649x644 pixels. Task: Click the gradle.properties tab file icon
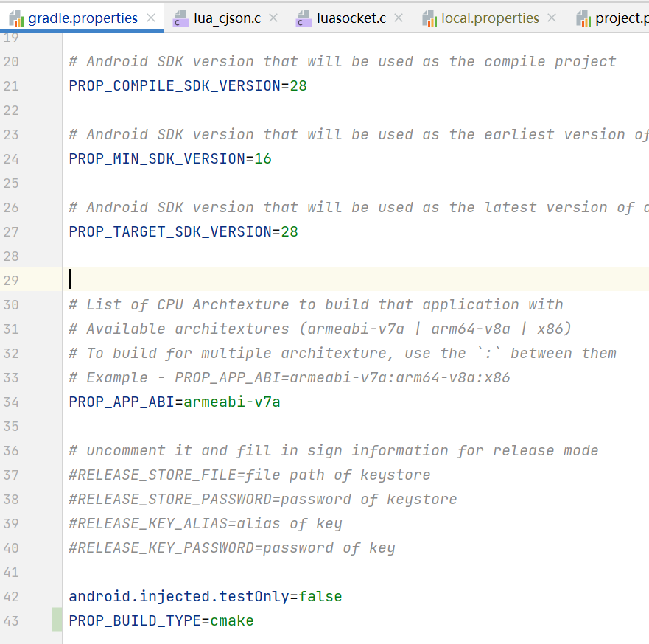click(x=15, y=18)
